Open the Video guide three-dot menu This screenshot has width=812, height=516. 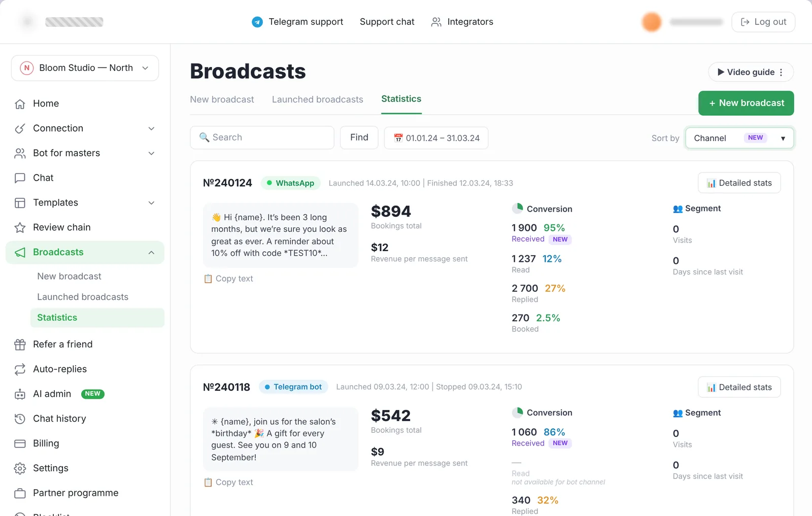tap(781, 72)
